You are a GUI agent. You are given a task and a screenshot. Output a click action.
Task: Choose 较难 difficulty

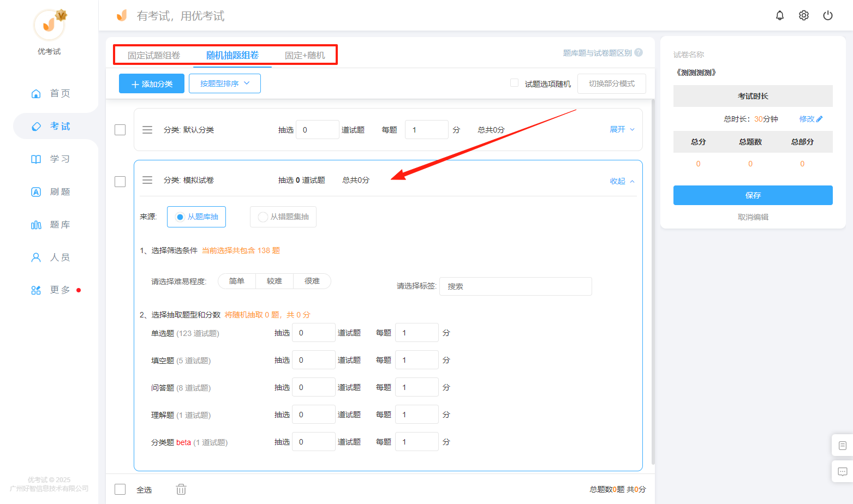coord(275,281)
